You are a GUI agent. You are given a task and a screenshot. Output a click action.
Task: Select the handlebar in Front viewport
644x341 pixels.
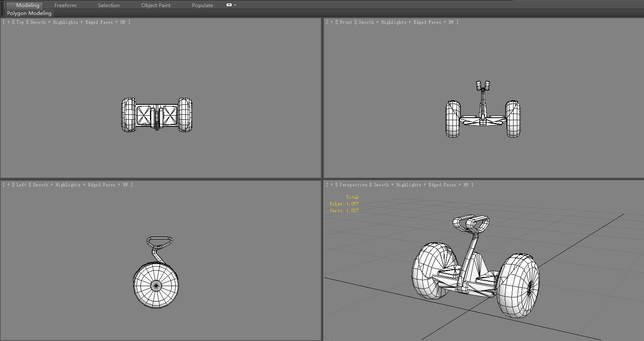(482, 86)
